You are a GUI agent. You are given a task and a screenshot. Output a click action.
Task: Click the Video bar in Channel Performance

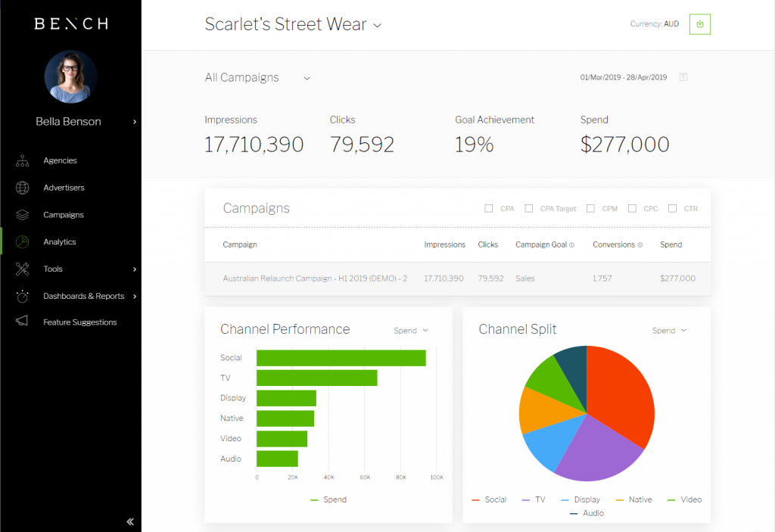coord(282,439)
